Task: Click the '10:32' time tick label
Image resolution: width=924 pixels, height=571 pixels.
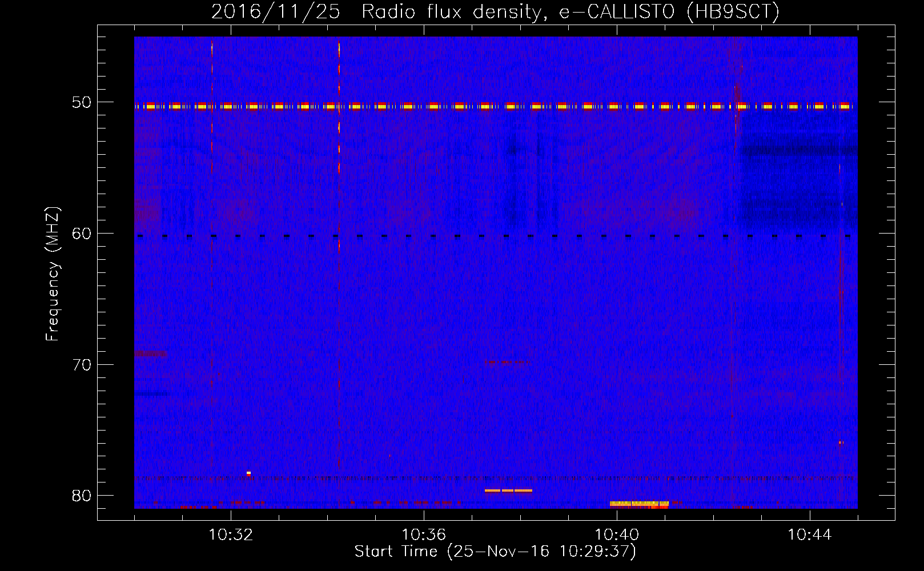Action: point(231,535)
